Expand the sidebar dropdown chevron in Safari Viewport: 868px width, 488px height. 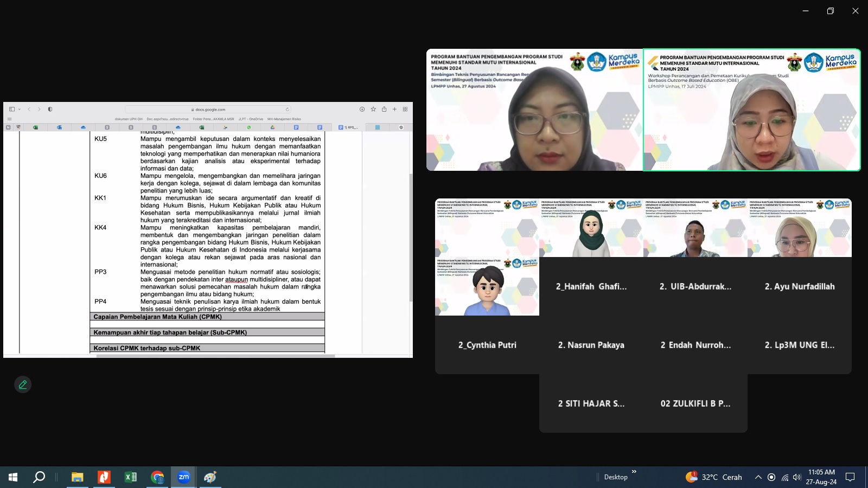coord(20,109)
